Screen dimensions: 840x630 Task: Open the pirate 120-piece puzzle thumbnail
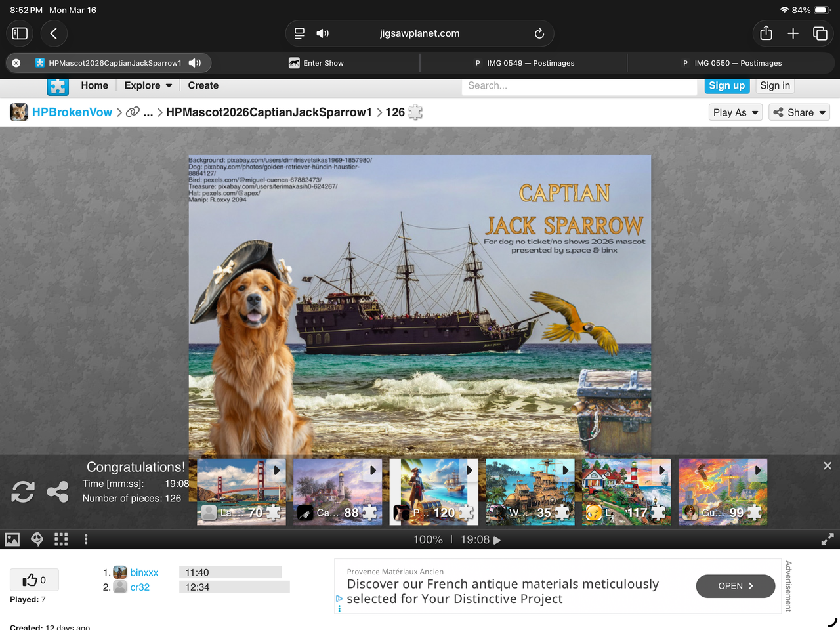pos(434,492)
